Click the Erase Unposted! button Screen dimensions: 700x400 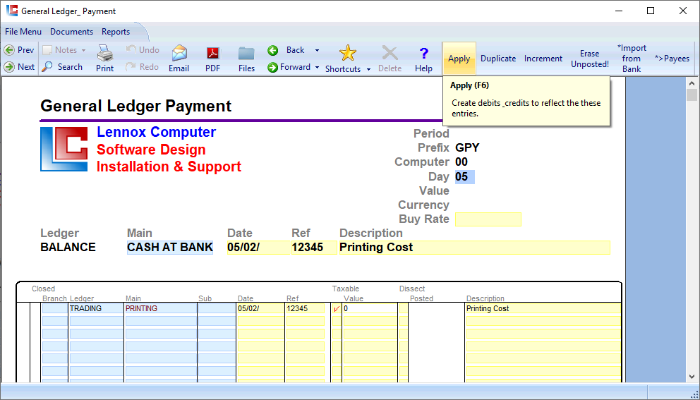tap(589, 58)
